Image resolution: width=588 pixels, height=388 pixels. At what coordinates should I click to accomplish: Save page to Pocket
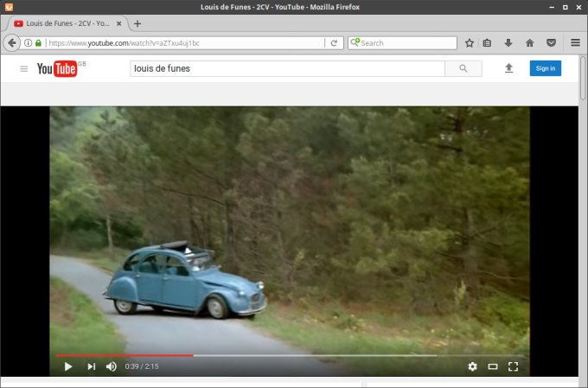click(x=551, y=42)
